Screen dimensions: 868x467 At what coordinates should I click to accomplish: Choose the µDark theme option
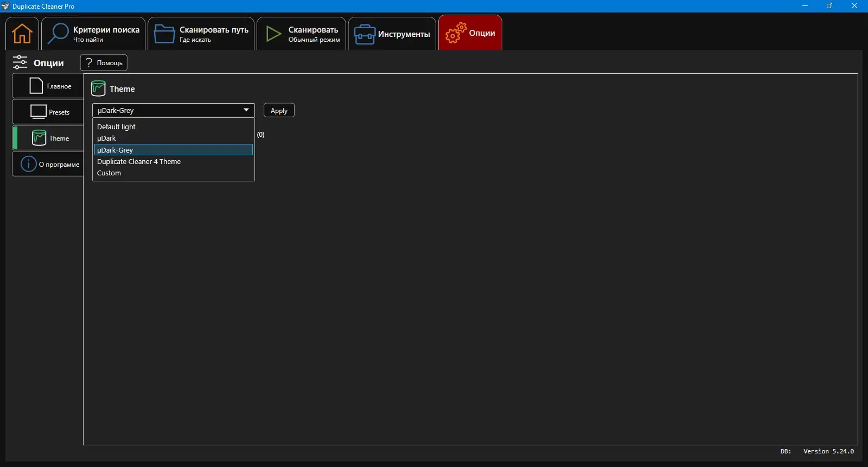[x=174, y=138]
